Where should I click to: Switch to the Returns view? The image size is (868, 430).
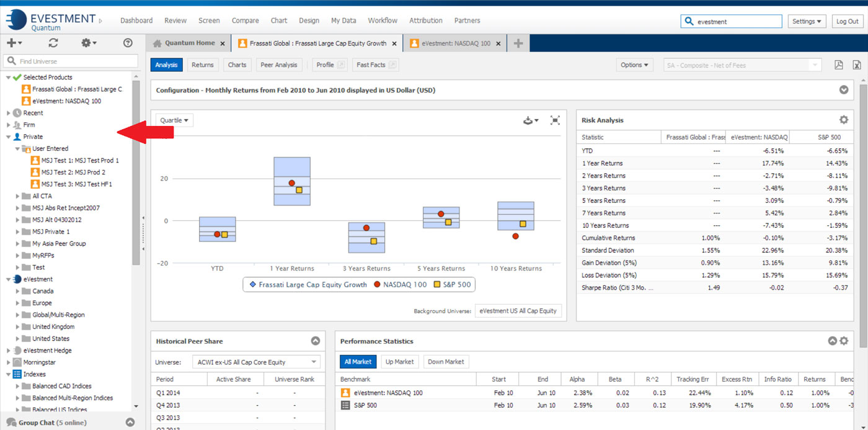pos(203,65)
